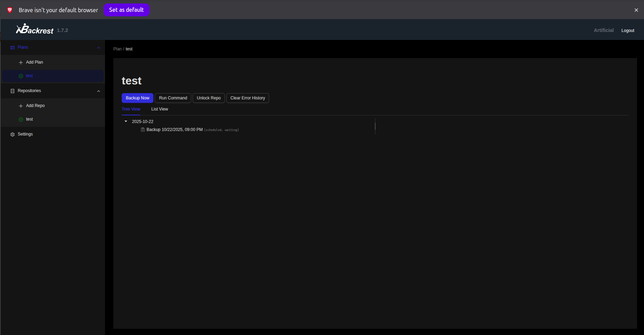Click Backup Now button
This screenshot has width=644, height=335.
(137, 98)
